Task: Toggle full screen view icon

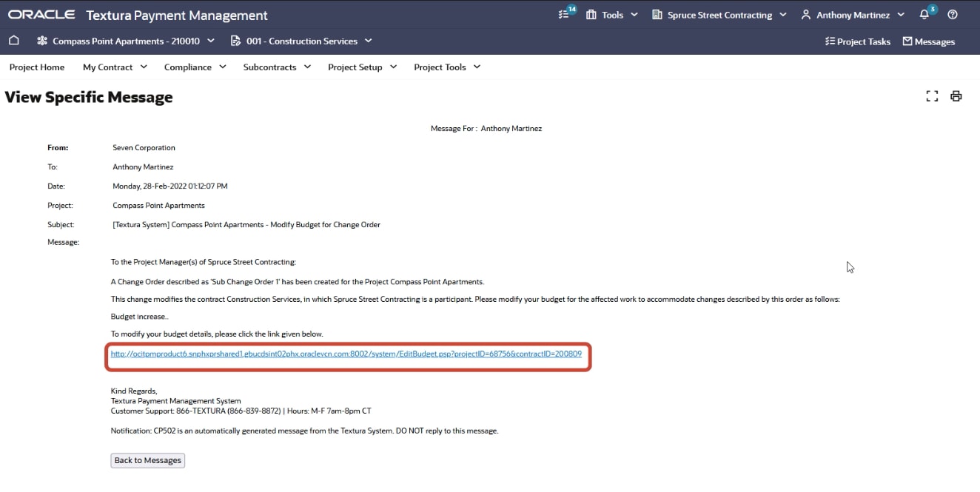Action: pyautogui.click(x=932, y=96)
